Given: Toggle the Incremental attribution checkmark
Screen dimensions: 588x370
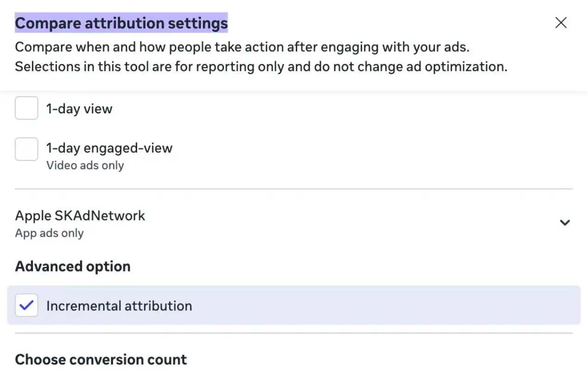Looking at the screenshot, I should [x=26, y=305].
